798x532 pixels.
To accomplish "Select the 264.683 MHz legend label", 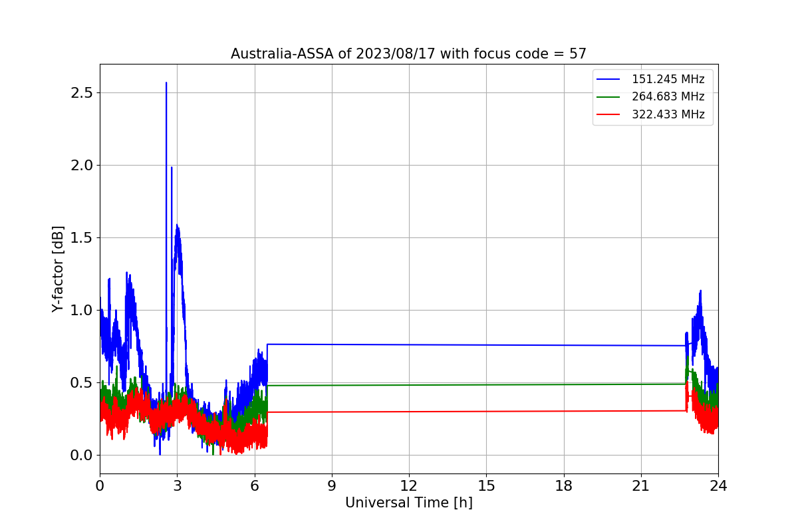I will [668, 96].
